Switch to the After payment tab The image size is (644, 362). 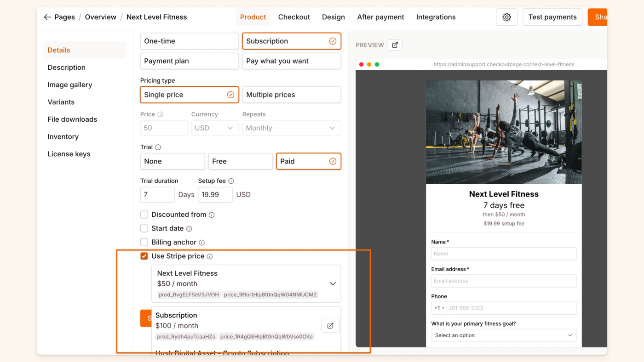coord(381,17)
